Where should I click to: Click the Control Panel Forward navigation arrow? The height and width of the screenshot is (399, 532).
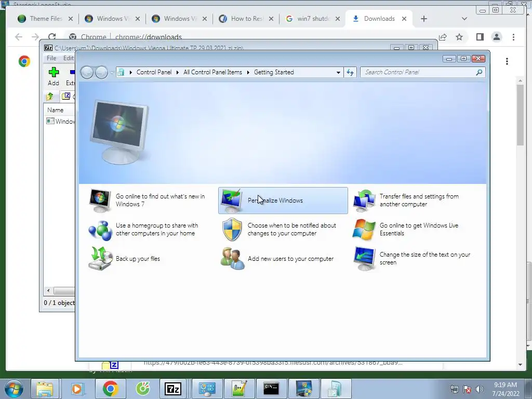tap(101, 72)
